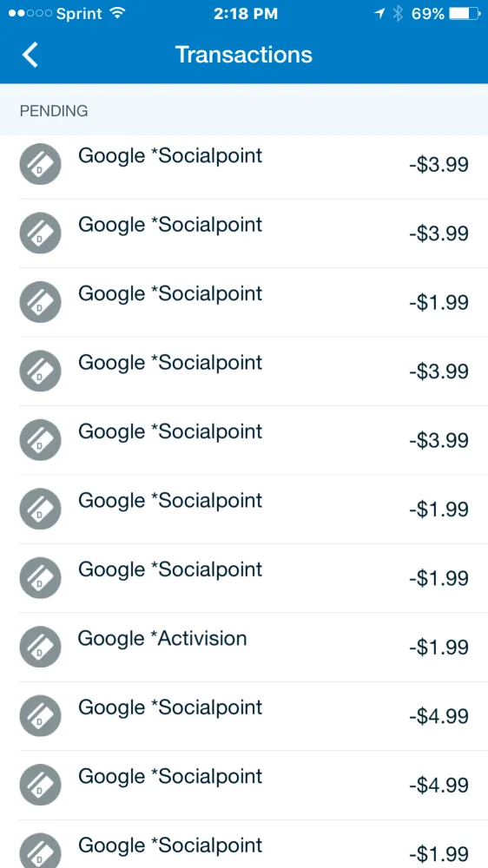The image size is (488, 868).
Task: Tap the card icon of the first -$1.99 Socialpoint charge
Action: point(41,302)
